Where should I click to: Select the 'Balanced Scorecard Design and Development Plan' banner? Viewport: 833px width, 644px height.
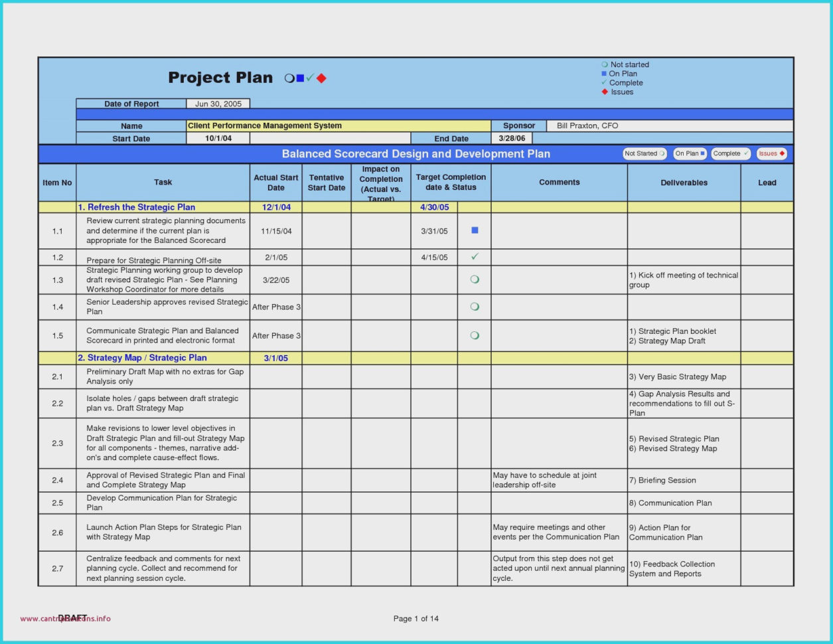point(416,153)
